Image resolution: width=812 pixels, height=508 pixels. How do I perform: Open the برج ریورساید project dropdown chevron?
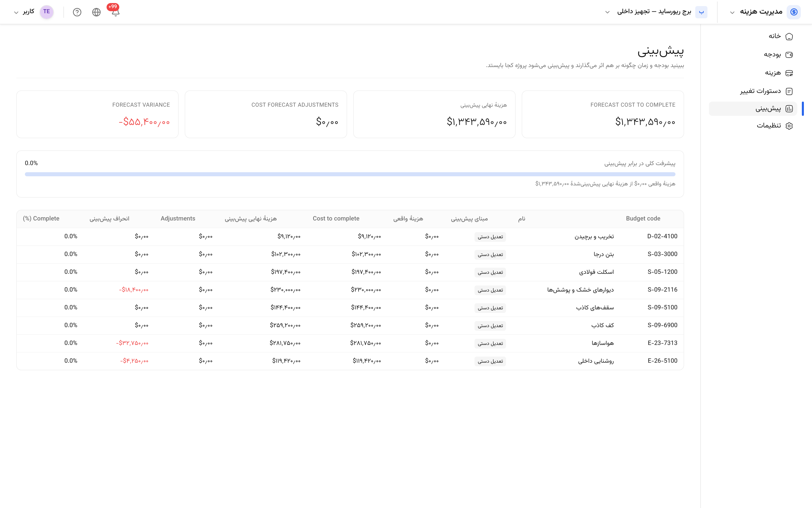(x=607, y=12)
